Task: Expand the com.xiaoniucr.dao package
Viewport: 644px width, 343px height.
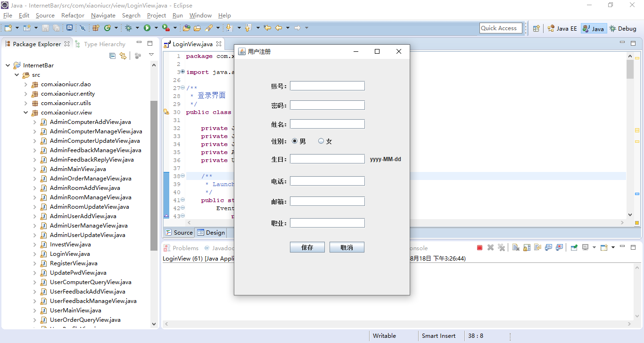Action: tap(26, 84)
